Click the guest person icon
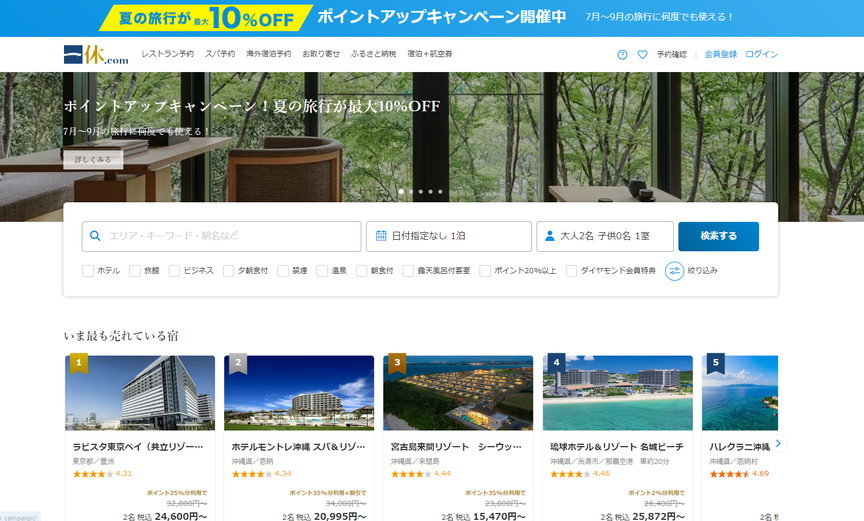This screenshot has height=521, width=864. pos(549,236)
